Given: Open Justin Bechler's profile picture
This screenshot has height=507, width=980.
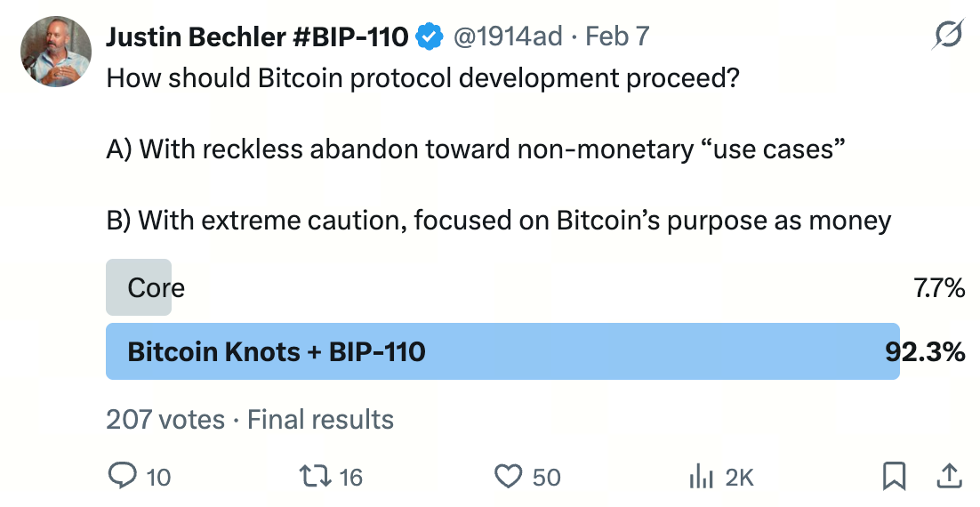Looking at the screenshot, I should click(56, 50).
